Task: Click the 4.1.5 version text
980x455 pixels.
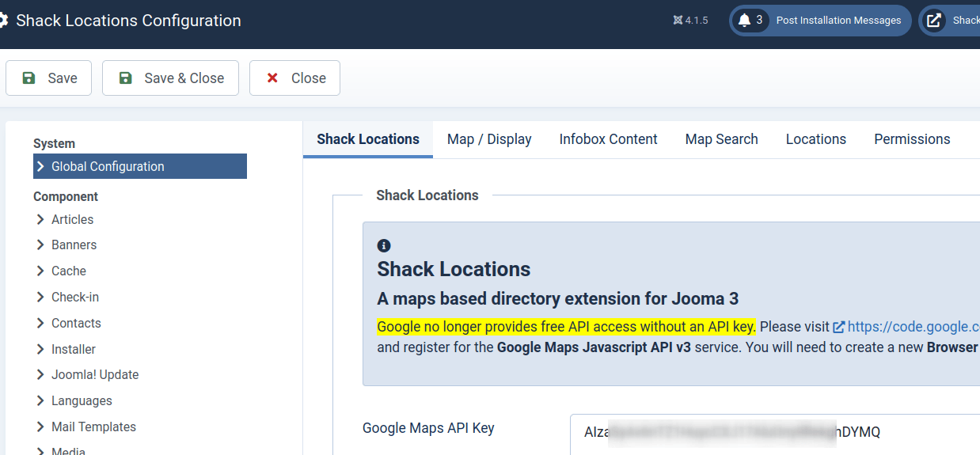Action: click(697, 21)
